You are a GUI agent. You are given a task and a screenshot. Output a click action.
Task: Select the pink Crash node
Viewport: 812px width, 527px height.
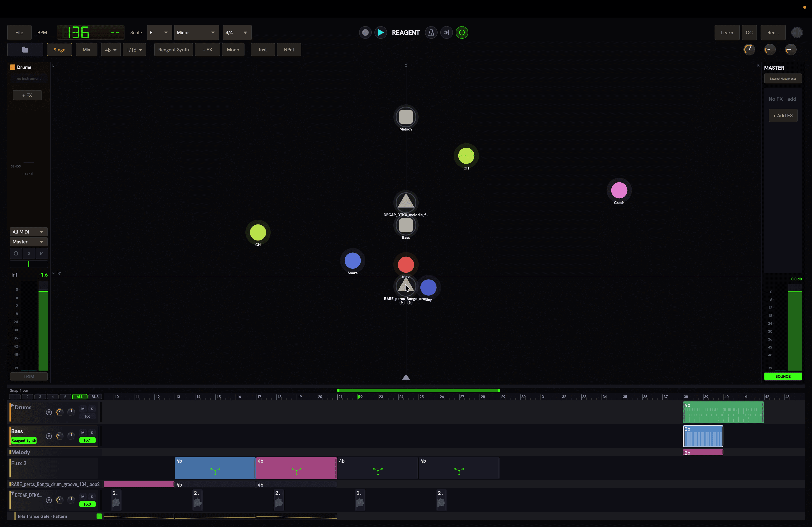(x=619, y=190)
